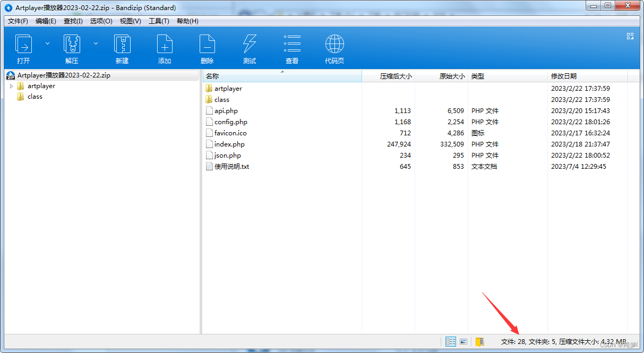The height and width of the screenshot is (353, 644).
Task: Select class folder in left tree
Action: 35,97
